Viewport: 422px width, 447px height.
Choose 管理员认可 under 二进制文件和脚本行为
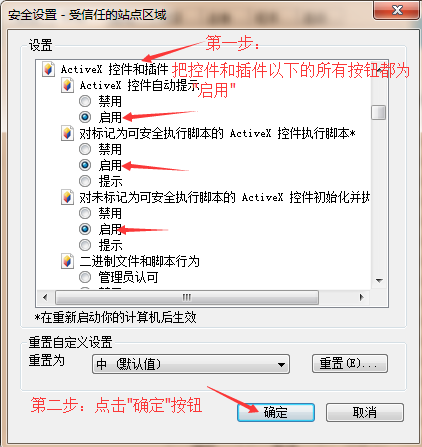[85, 277]
